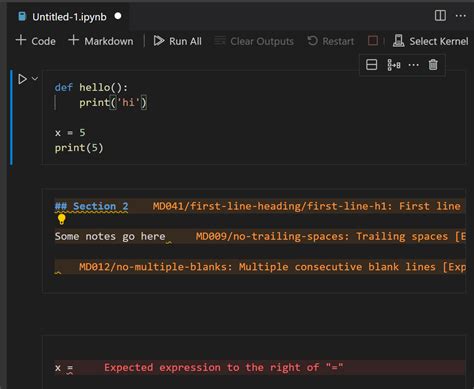Click the interrupt stop square icon
Image resolution: width=474 pixels, height=389 pixels.
373,41
